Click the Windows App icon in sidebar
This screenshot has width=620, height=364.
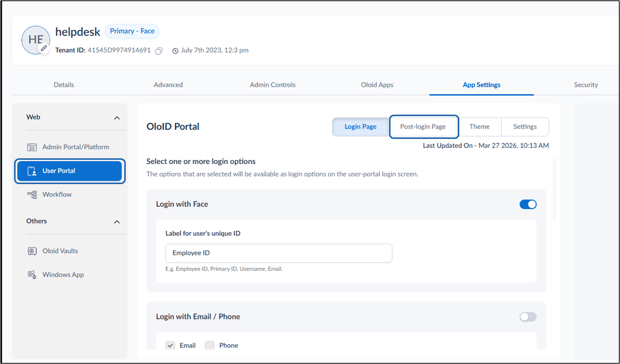coord(32,275)
